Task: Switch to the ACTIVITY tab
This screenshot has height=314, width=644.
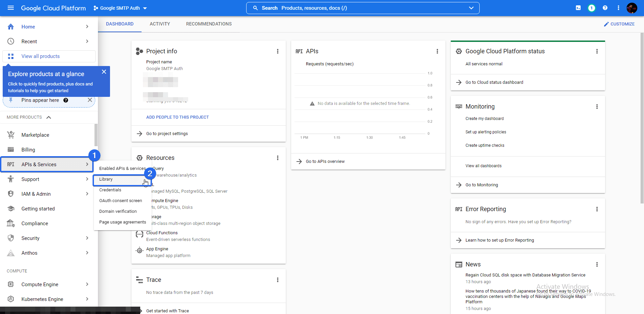Action: [x=160, y=24]
